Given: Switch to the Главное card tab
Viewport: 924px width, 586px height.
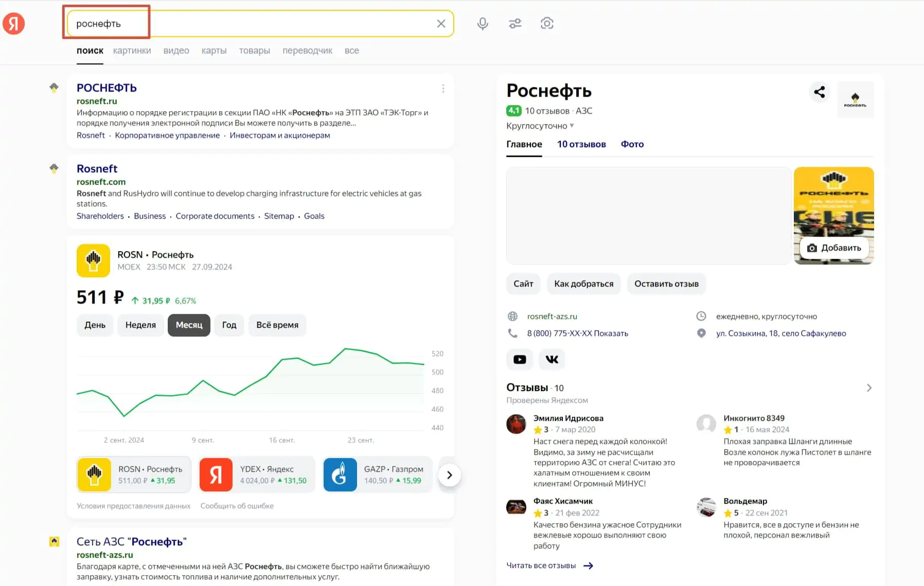Looking at the screenshot, I should 524,144.
